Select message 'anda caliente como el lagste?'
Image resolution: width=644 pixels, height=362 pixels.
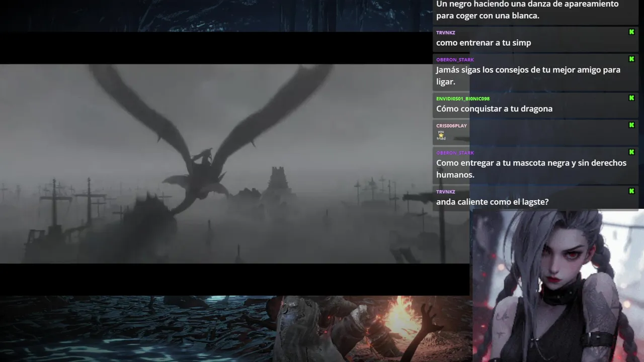[x=492, y=202]
